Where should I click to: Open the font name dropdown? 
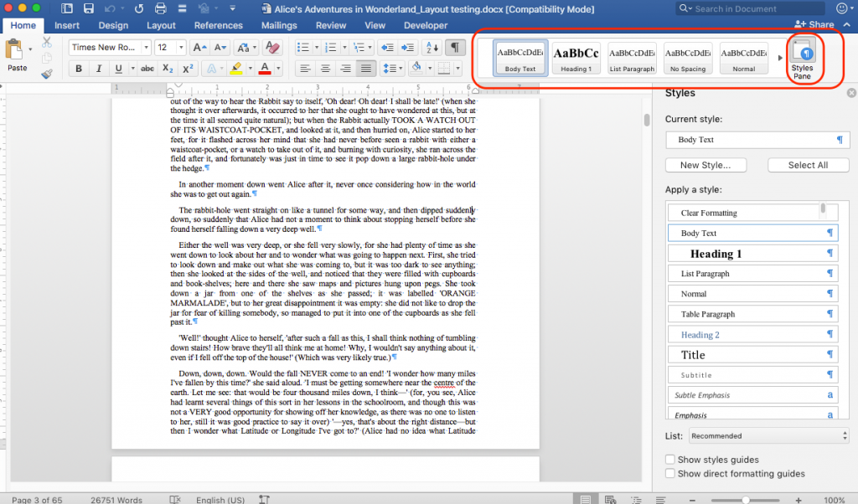[146, 48]
